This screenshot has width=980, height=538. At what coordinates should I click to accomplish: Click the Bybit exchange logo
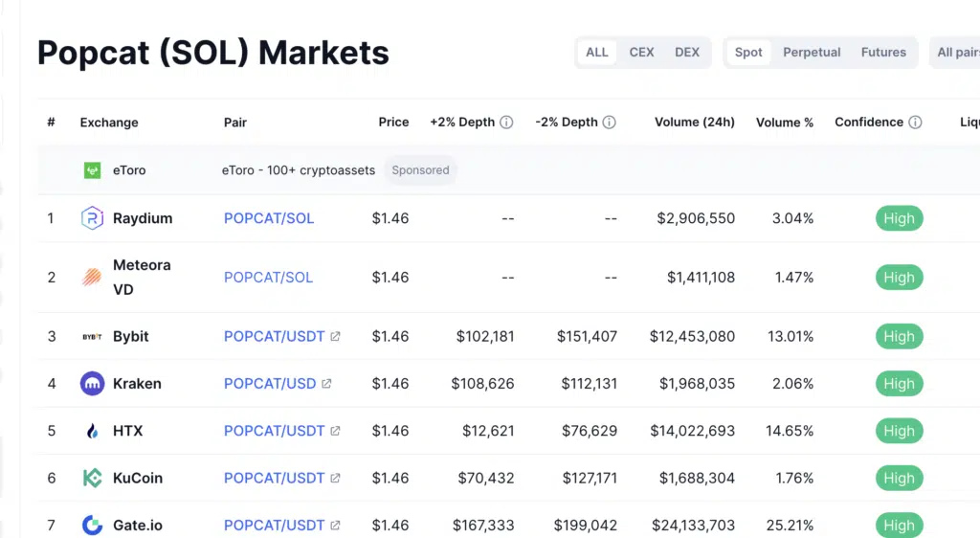92,336
